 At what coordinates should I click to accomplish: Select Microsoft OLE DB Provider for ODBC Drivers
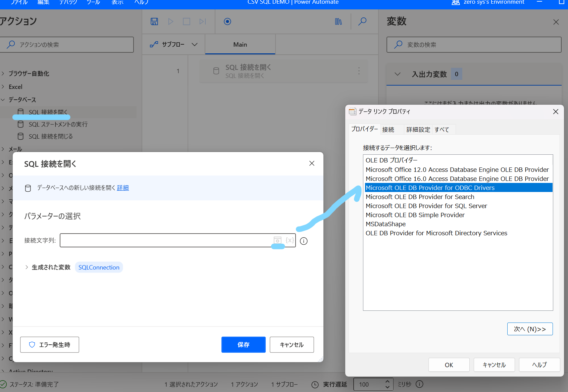point(458,188)
